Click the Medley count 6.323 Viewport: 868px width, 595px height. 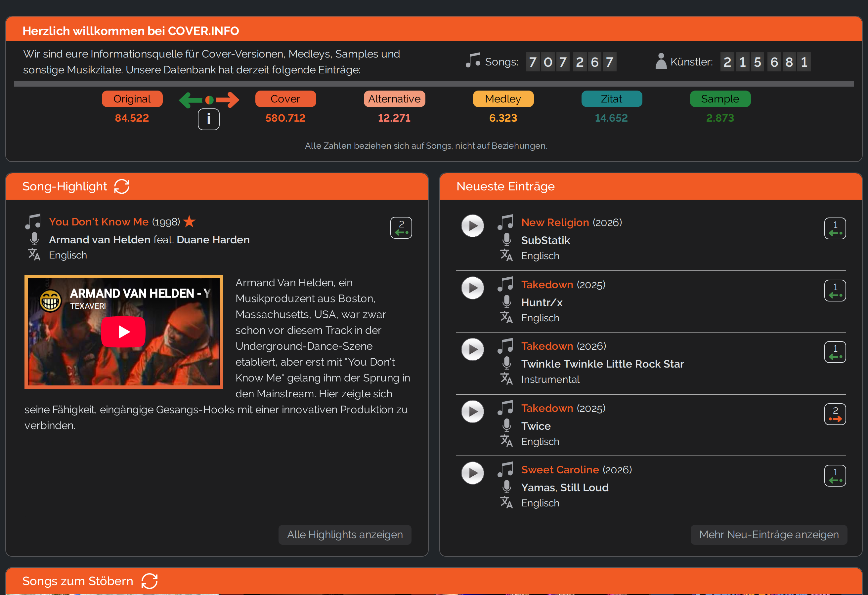point(503,118)
